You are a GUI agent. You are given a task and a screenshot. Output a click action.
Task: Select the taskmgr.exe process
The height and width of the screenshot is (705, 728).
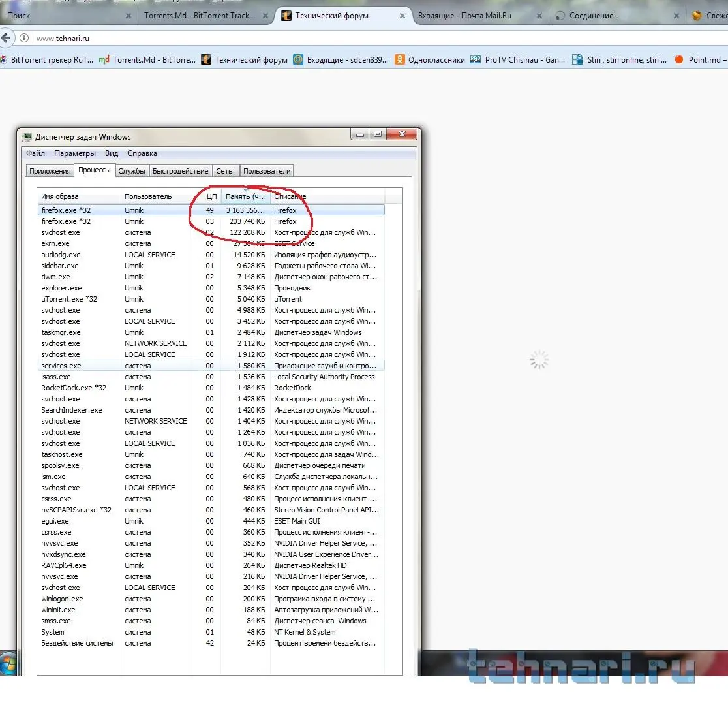(x=211, y=332)
